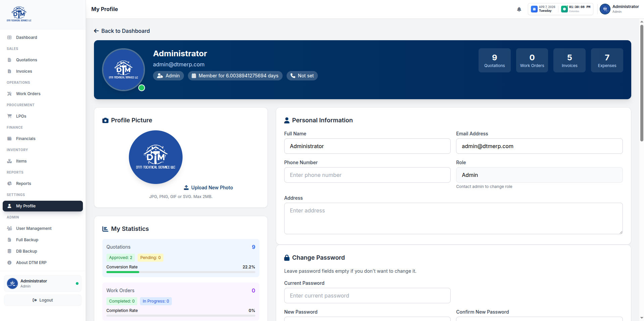This screenshot has height=321, width=644.
Task: Click the person icon beside Personal Information
Action: 287,120
